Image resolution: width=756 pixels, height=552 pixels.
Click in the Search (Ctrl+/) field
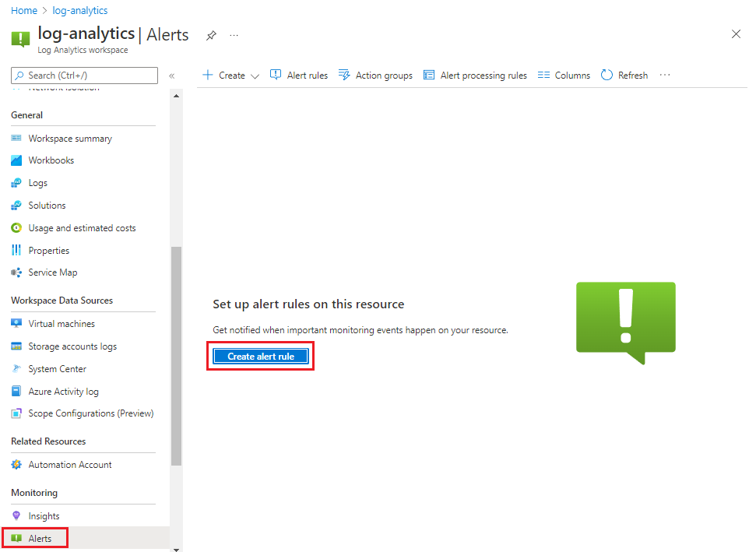pyautogui.click(x=84, y=76)
